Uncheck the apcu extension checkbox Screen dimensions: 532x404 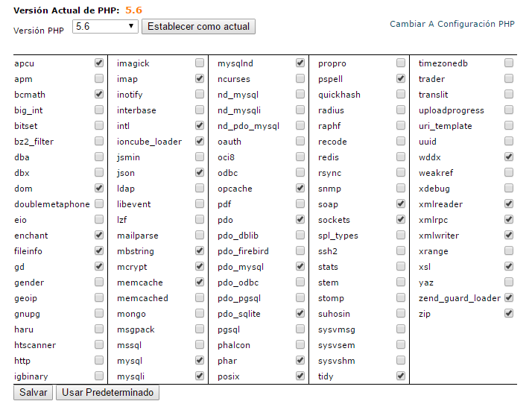click(99, 63)
